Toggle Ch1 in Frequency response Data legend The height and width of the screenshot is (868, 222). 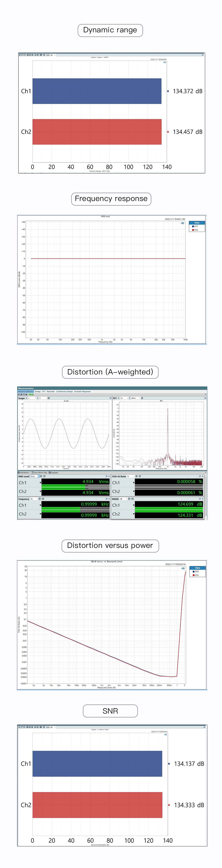pos(195,227)
